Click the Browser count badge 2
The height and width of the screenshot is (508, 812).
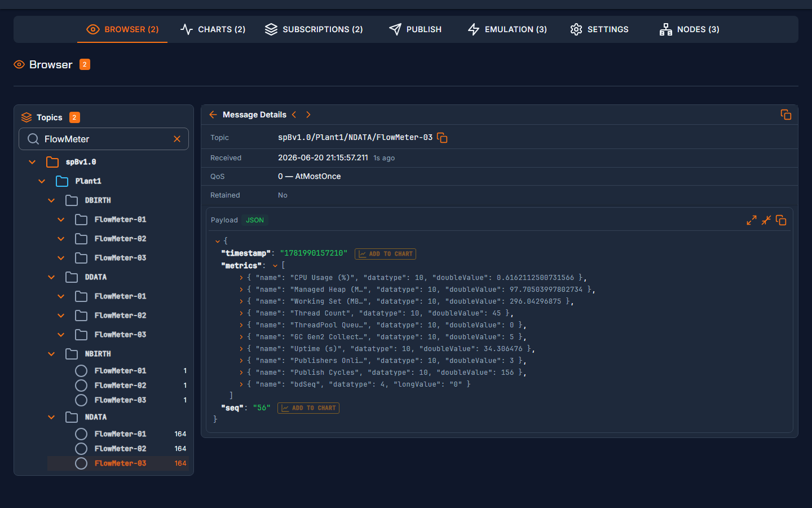85,64
